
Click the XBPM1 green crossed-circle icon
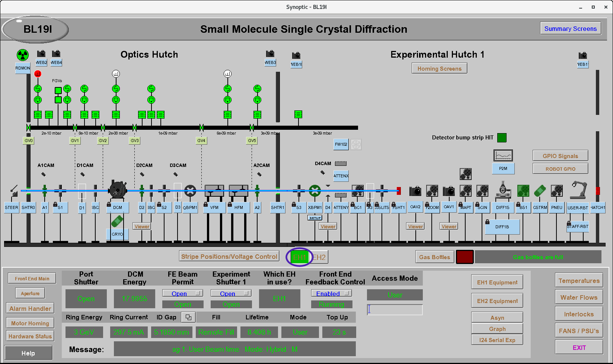point(315,191)
